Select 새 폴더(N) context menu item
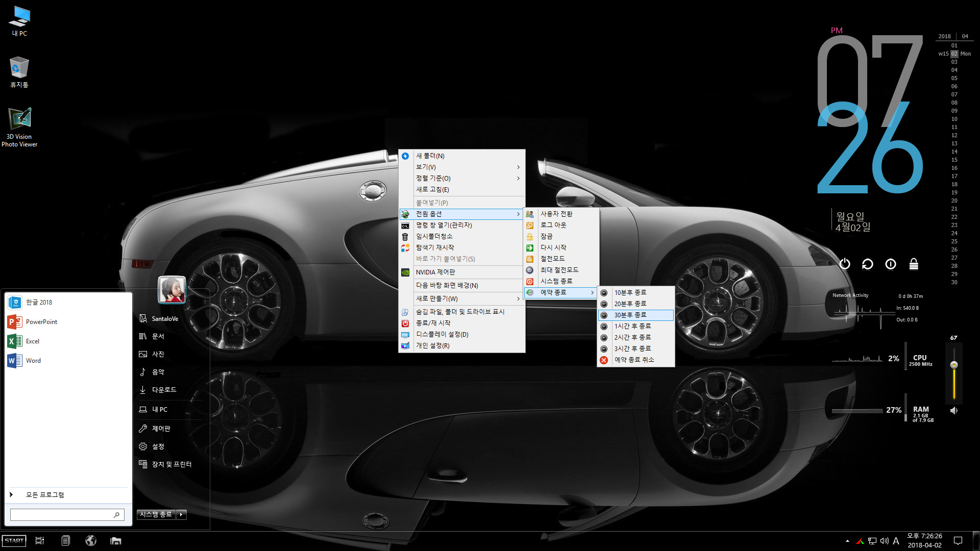 point(462,156)
